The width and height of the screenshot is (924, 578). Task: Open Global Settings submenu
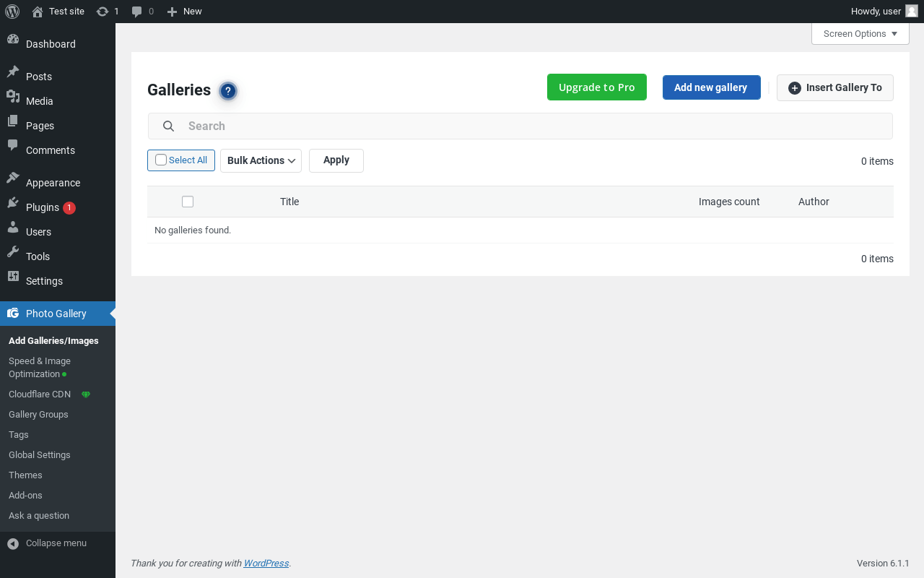(x=40, y=455)
